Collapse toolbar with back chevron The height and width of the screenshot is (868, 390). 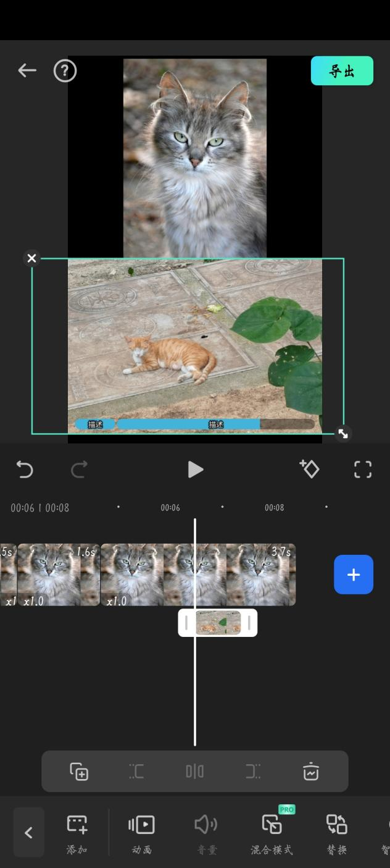tap(28, 832)
